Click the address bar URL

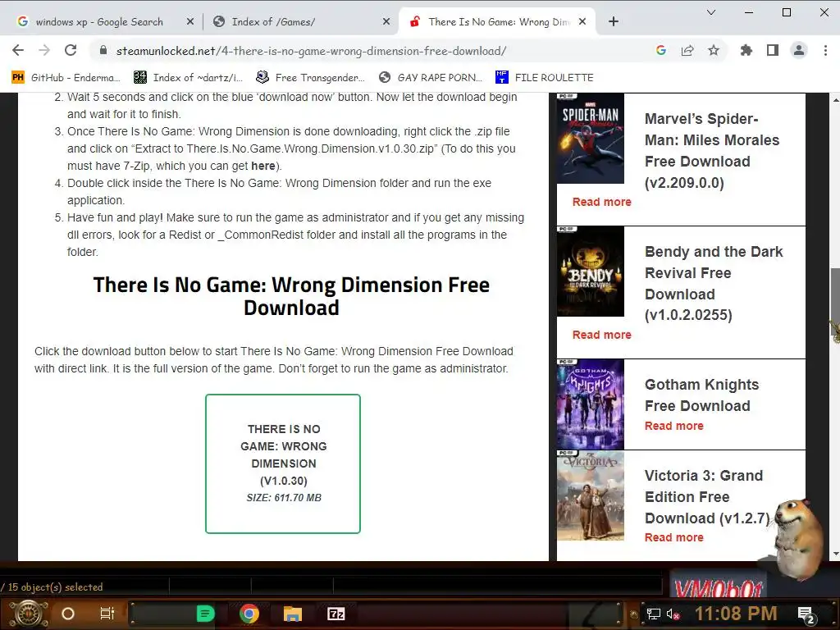(311, 51)
